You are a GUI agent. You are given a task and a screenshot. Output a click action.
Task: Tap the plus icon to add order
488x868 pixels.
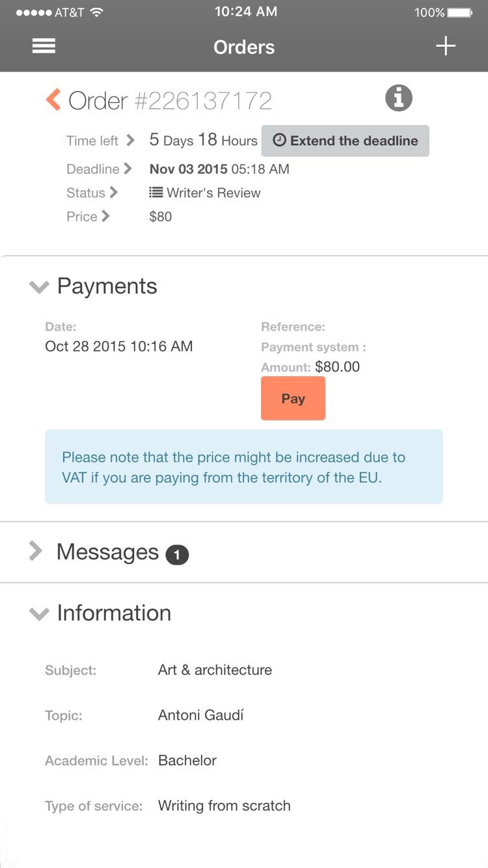(446, 46)
